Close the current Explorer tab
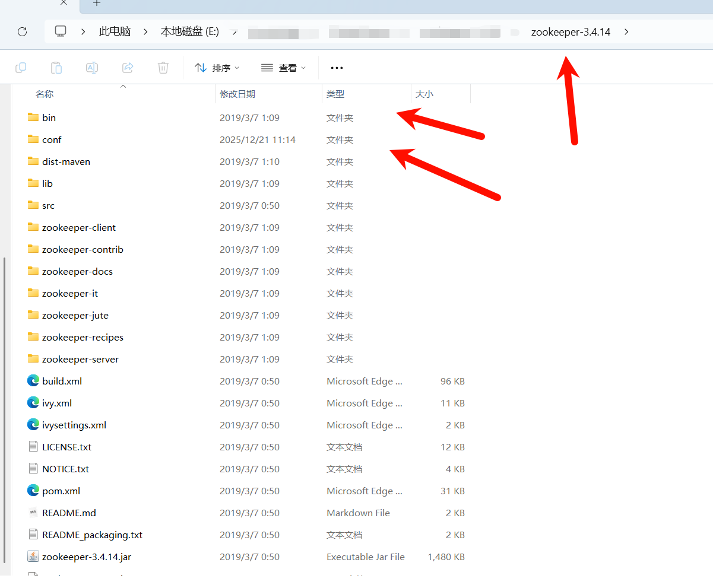Image resolution: width=713 pixels, height=588 pixels. [64, 3]
